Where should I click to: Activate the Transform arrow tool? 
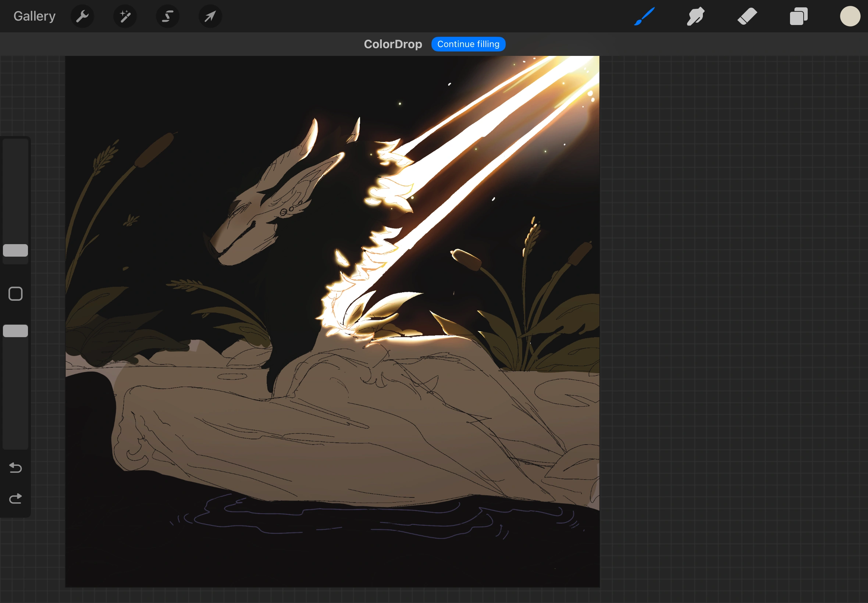[x=210, y=16]
